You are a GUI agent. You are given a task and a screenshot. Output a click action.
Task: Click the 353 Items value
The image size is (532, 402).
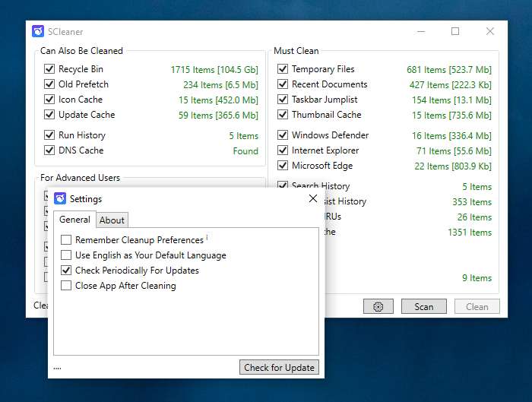point(472,202)
